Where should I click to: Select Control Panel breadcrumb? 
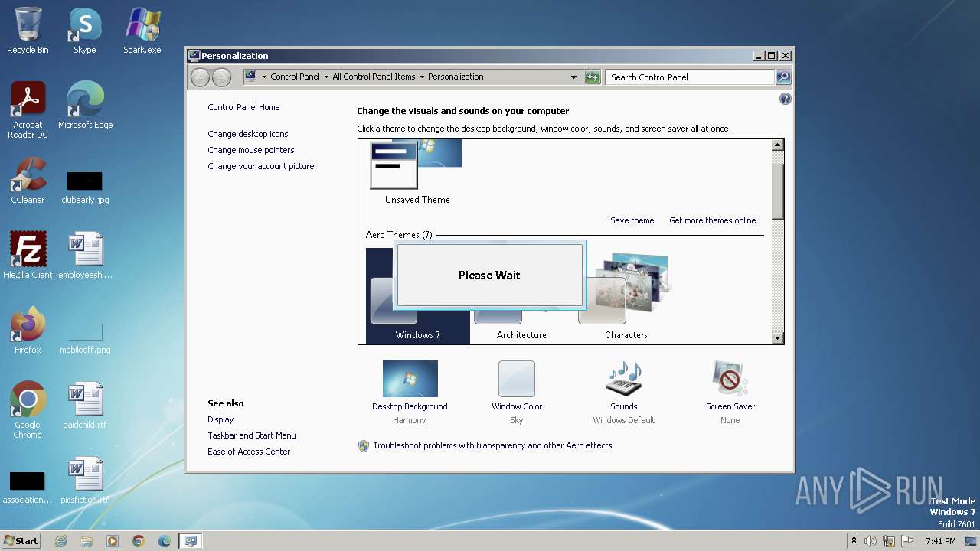point(295,77)
